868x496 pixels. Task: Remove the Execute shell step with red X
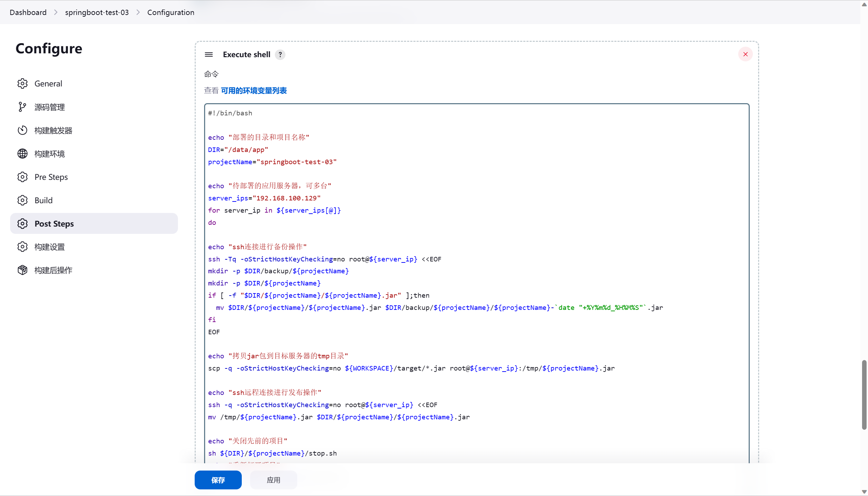[x=745, y=54]
